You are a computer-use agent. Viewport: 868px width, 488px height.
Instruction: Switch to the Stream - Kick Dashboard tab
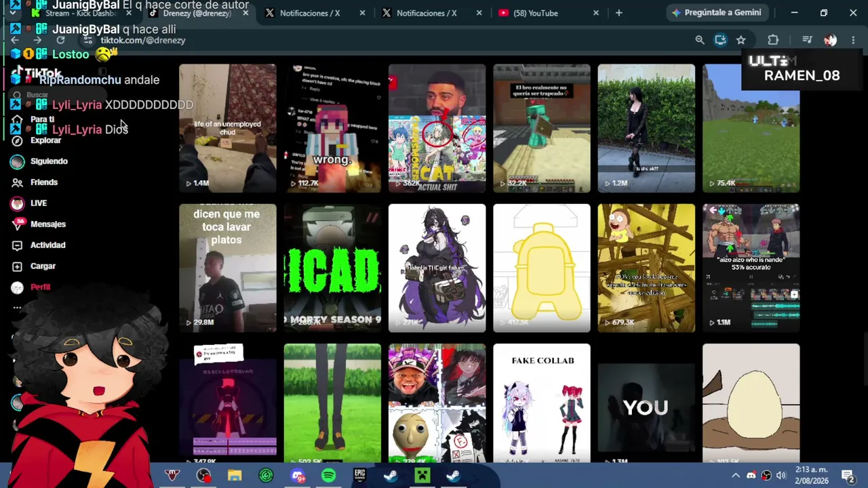point(81,13)
